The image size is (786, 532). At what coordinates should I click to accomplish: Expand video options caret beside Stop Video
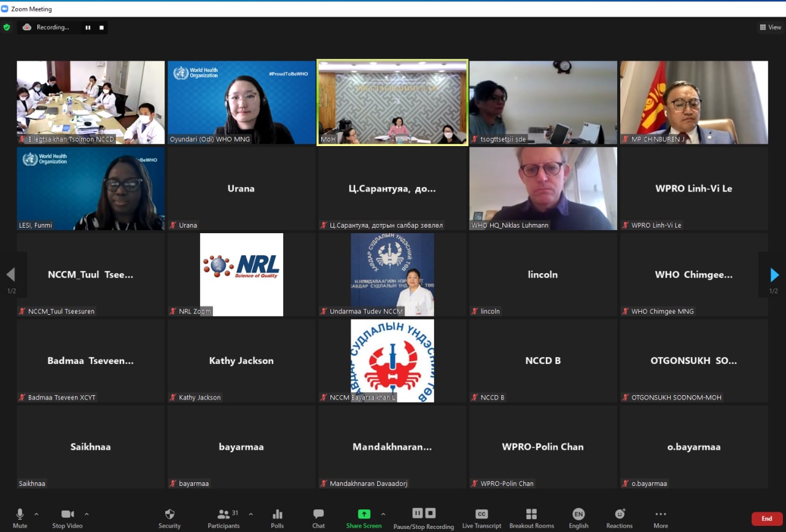[x=87, y=514]
